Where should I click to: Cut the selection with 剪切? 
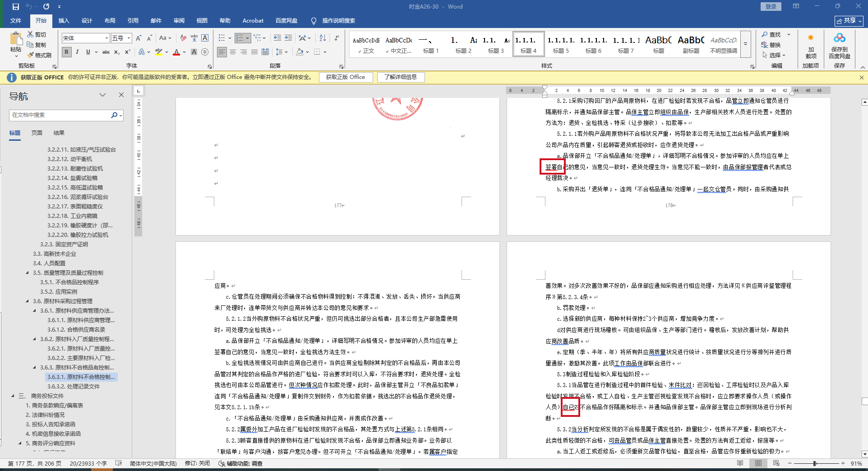[x=37, y=34]
